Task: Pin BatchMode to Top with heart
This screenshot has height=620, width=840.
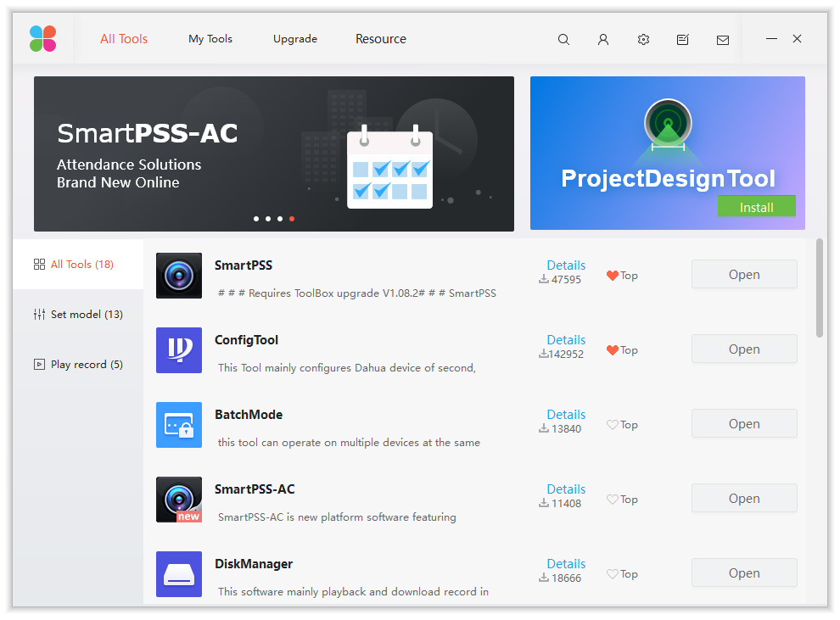Action: (613, 425)
